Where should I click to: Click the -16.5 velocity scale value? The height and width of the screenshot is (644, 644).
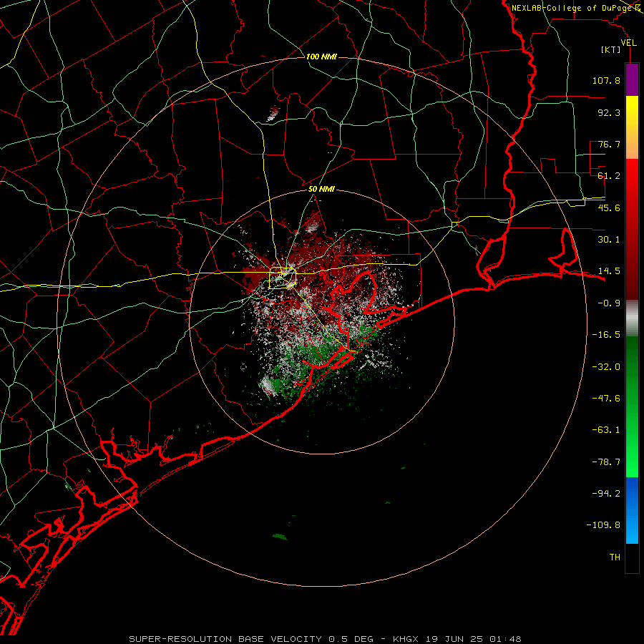(x=606, y=335)
